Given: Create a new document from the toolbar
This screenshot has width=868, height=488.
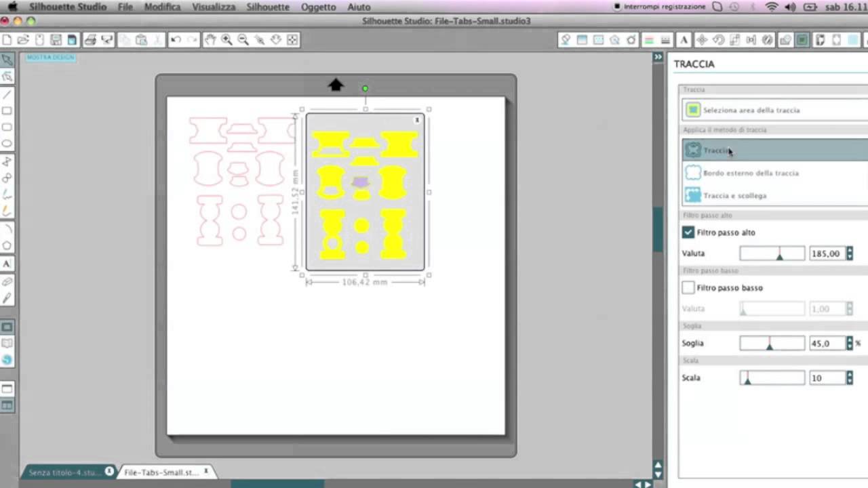Looking at the screenshot, I should 7,40.
